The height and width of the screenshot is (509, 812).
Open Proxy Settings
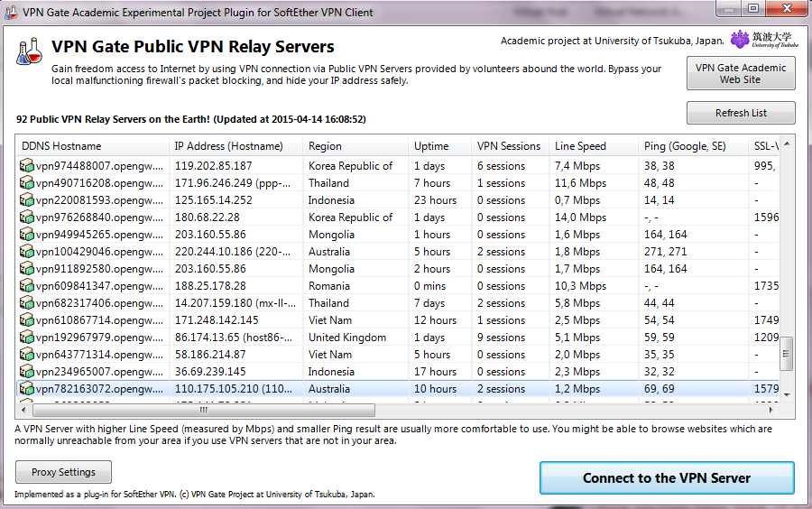pos(63,472)
